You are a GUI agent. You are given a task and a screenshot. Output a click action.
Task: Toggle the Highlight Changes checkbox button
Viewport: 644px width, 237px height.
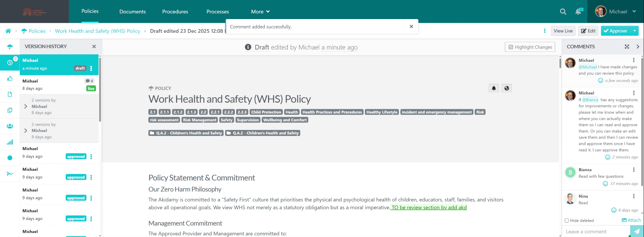(x=530, y=47)
